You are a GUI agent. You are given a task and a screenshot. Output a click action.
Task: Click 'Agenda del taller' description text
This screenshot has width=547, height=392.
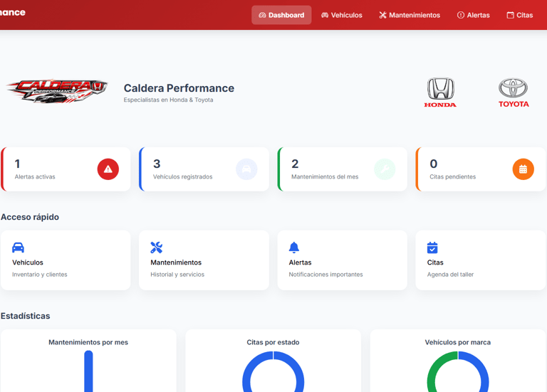(450, 275)
